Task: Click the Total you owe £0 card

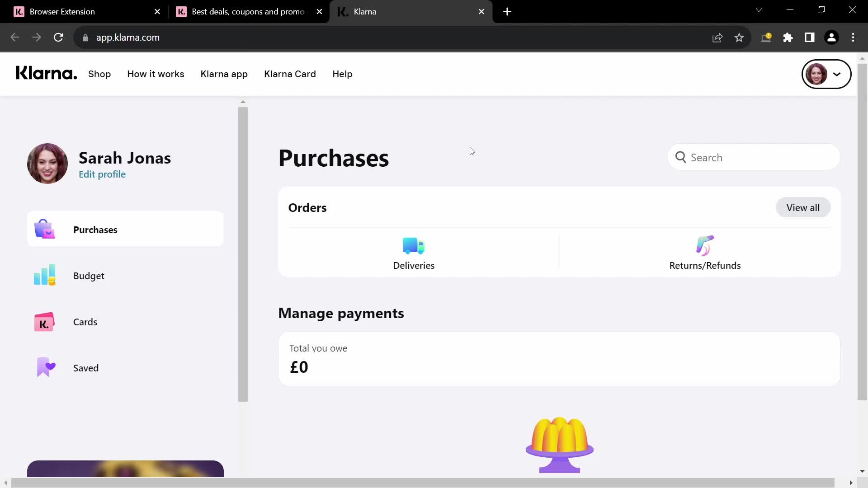Action: click(x=559, y=359)
